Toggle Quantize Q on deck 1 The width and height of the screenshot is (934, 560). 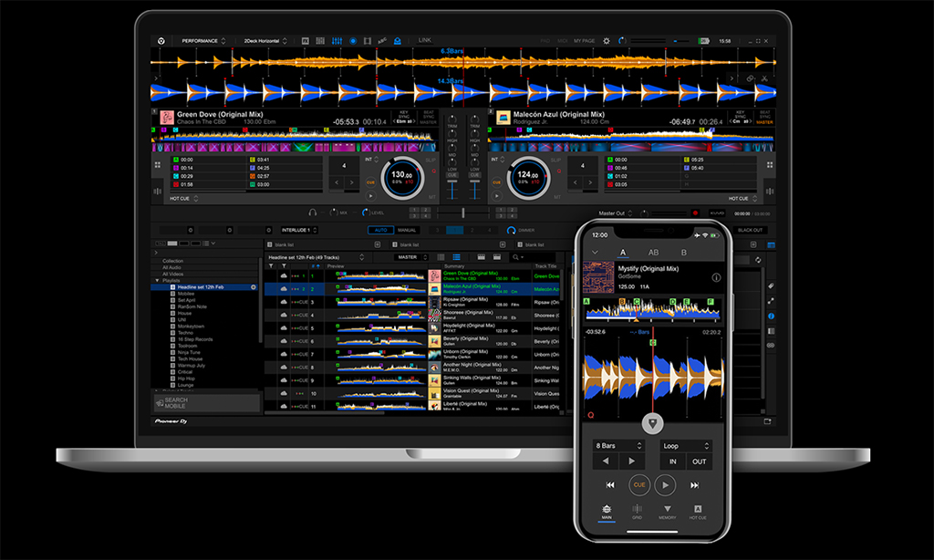433,171
